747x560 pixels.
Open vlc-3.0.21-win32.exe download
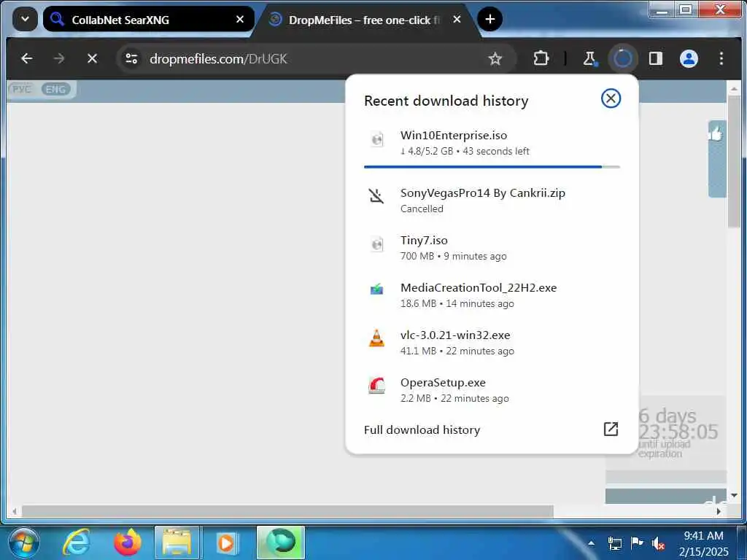tap(492, 343)
